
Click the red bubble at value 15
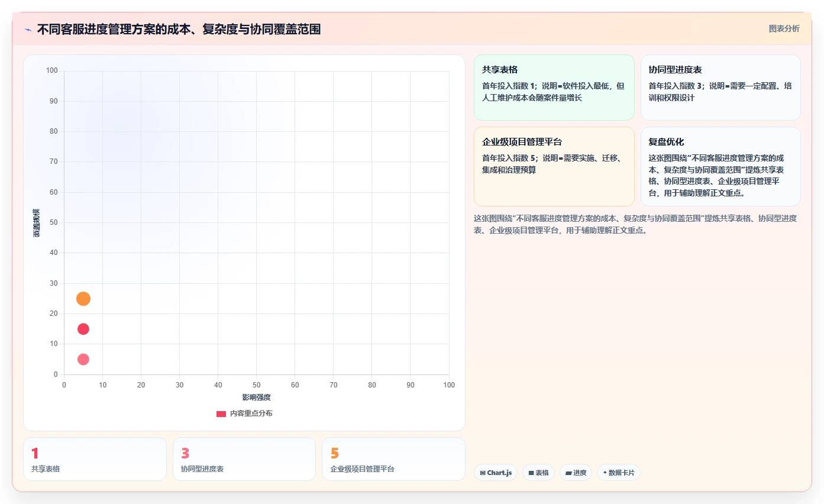click(x=83, y=329)
